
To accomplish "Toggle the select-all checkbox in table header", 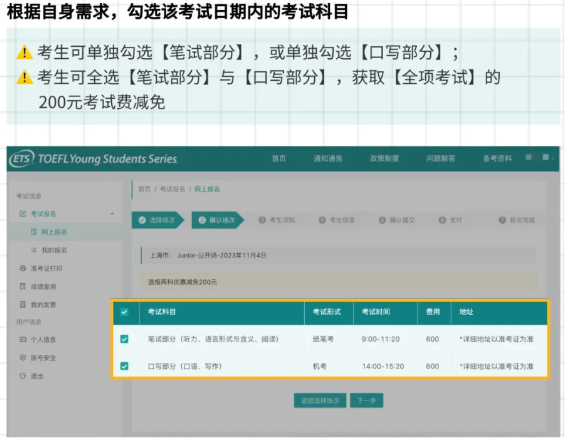I will point(124,312).
